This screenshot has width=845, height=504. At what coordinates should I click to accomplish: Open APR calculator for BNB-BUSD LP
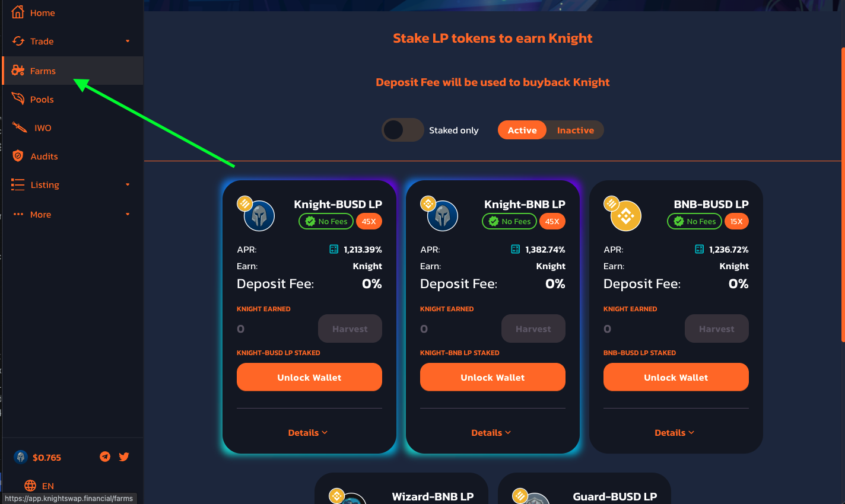[x=700, y=249]
